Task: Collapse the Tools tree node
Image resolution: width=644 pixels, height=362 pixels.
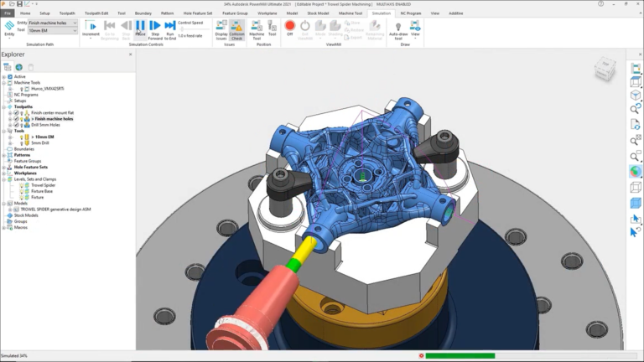Action: click(4, 131)
